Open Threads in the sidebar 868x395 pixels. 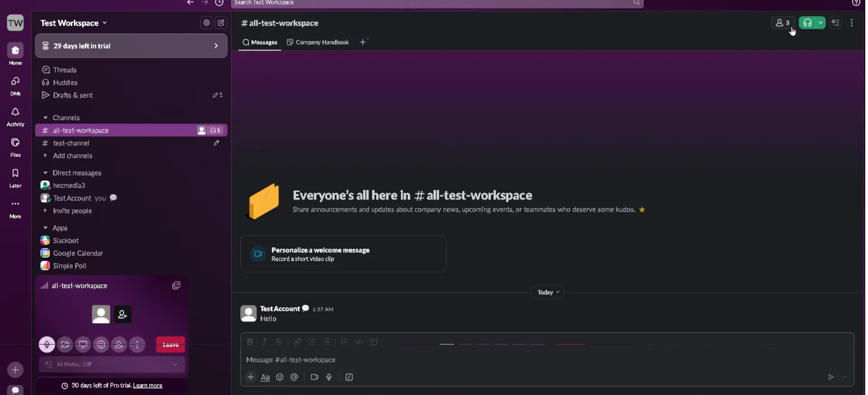tap(65, 70)
